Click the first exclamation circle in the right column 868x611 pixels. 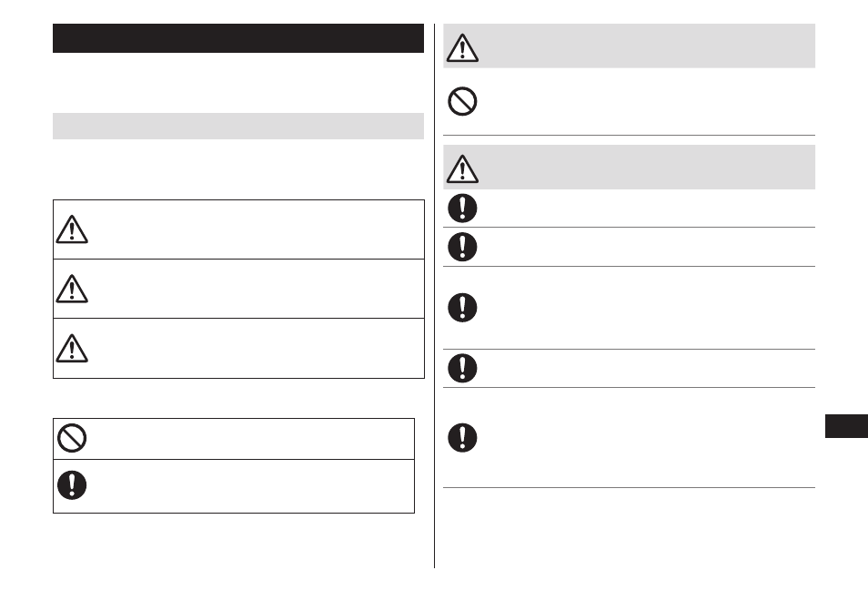tap(462, 209)
